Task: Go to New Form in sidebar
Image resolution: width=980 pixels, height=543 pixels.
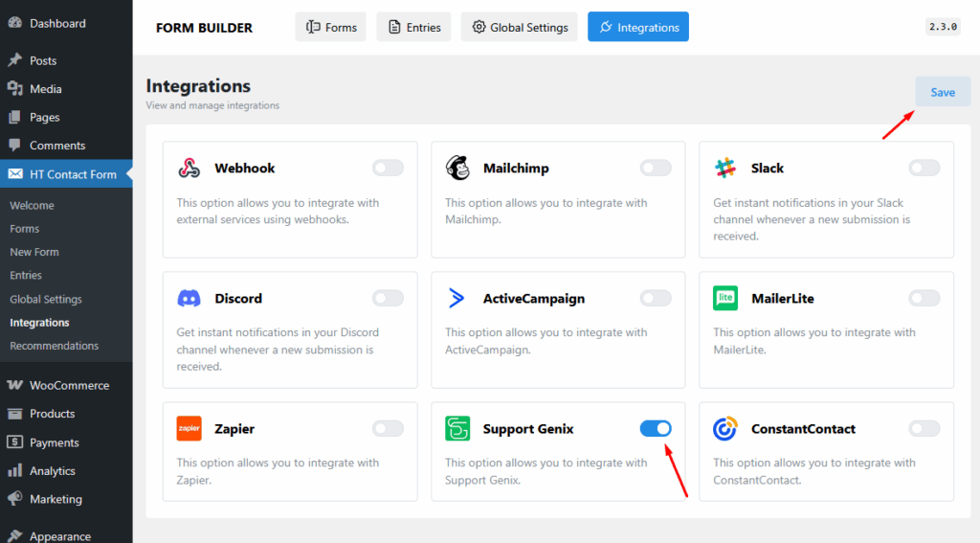Action: click(34, 252)
